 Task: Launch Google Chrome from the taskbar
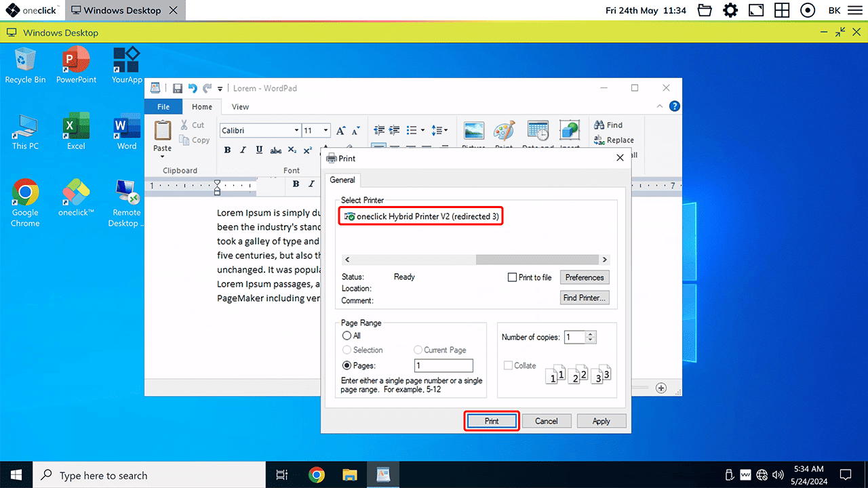(x=316, y=475)
